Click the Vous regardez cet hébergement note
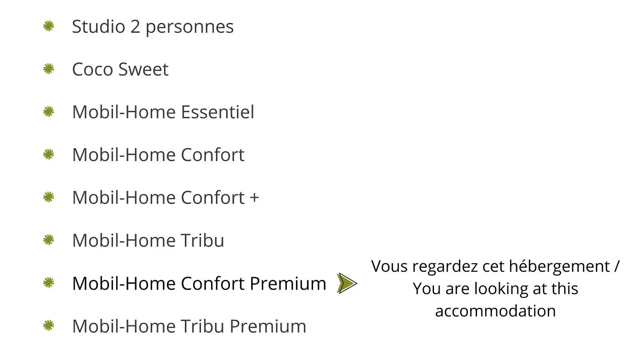The height and width of the screenshot is (362, 644). 495,267
